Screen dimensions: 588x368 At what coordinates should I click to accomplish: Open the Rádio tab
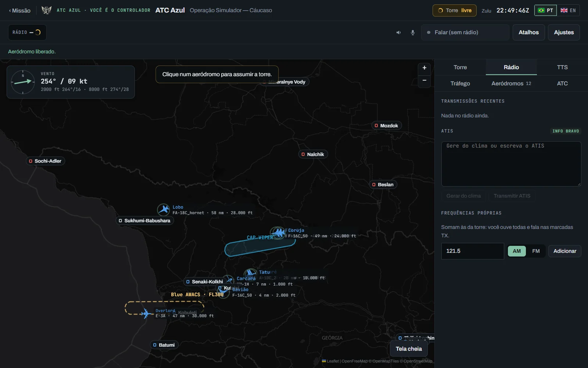coord(511,67)
